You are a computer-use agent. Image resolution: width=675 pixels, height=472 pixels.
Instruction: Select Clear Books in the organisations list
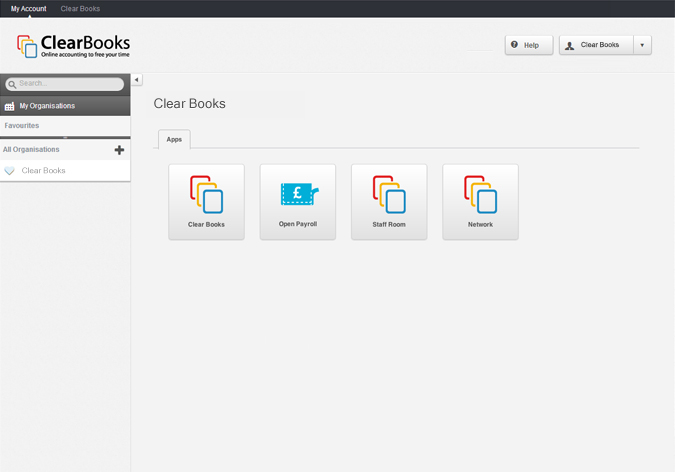(44, 171)
